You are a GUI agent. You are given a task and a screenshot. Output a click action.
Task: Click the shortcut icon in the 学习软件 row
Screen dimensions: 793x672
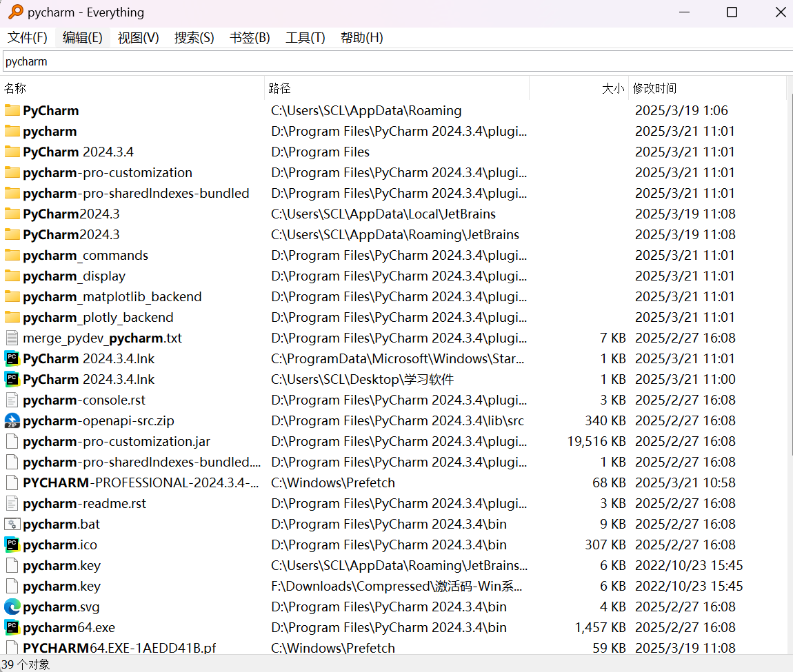point(12,379)
